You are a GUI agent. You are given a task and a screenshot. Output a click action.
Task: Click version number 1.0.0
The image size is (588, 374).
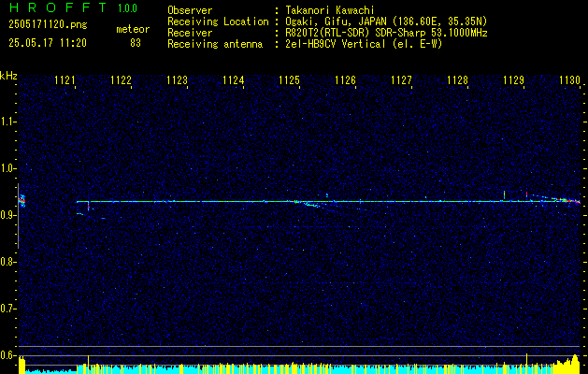tap(127, 8)
